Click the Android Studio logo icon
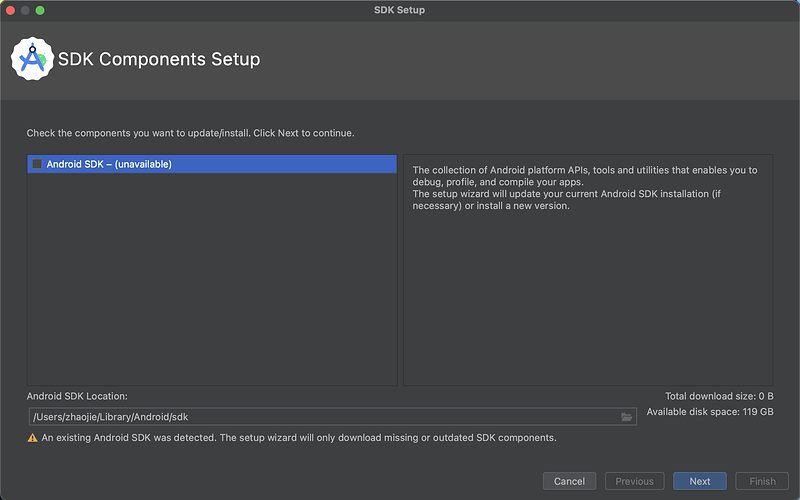800x500 pixels. pos(32,59)
